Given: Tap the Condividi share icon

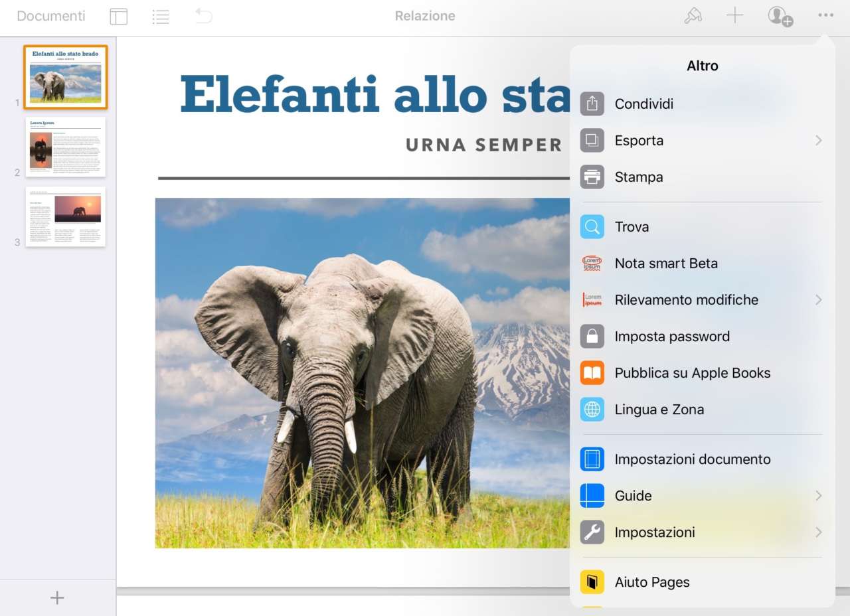Looking at the screenshot, I should point(592,104).
